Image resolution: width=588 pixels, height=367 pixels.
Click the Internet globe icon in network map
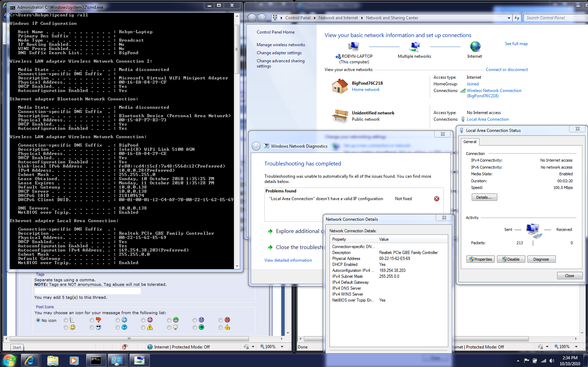coord(475,47)
